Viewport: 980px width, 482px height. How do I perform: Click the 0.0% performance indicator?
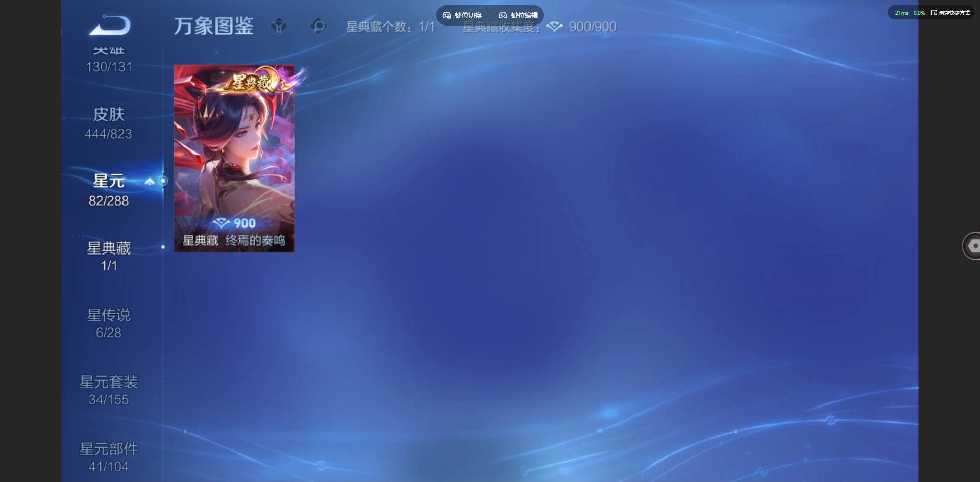pos(919,13)
